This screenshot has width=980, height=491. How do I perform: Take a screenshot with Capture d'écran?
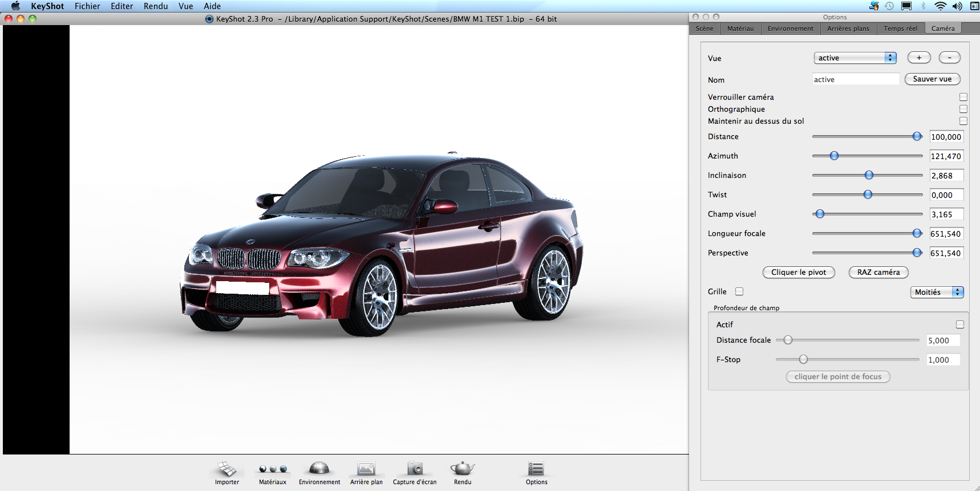[415, 469]
